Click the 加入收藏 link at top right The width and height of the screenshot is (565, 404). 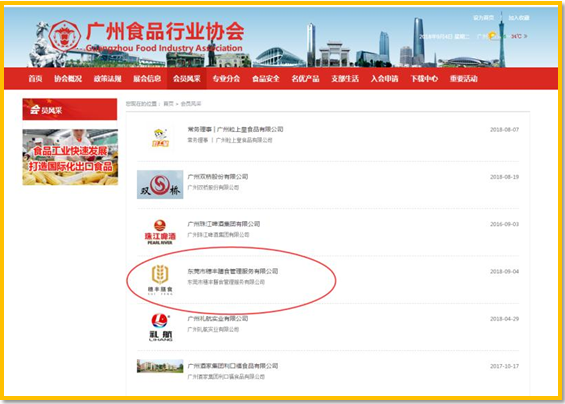point(519,18)
